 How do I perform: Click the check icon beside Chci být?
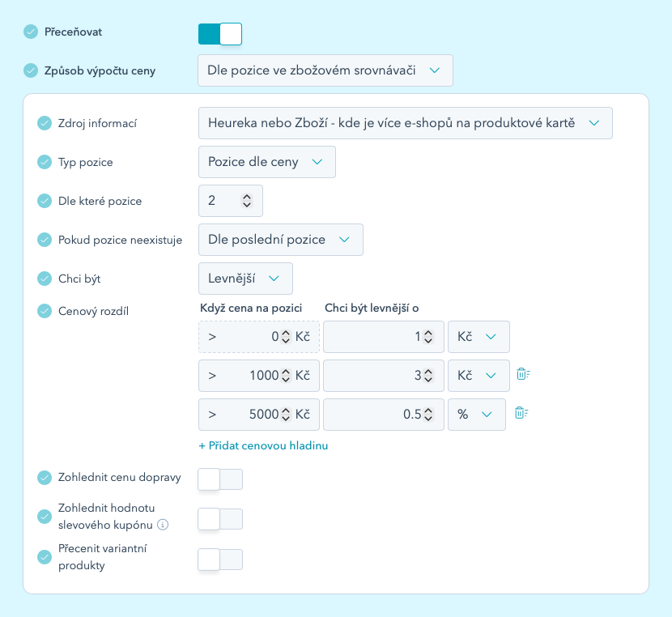pos(45,279)
